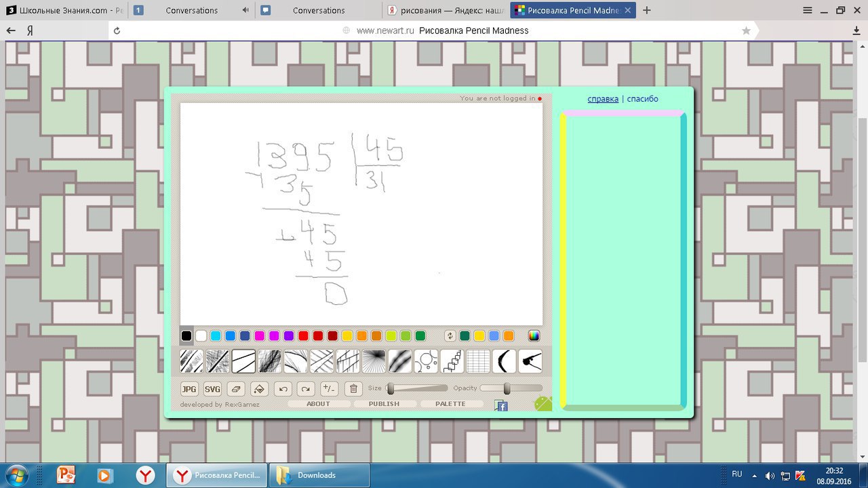868x488 pixels.
Task: Select the dense fur scribble brush
Action: (x=270, y=361)
